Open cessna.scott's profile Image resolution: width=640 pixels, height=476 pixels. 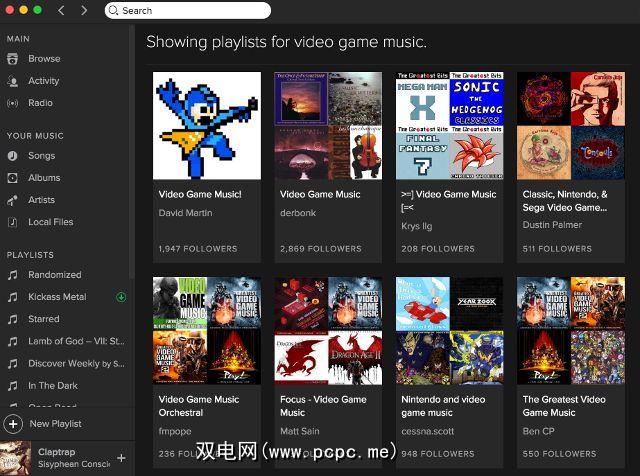coord(427,431)
